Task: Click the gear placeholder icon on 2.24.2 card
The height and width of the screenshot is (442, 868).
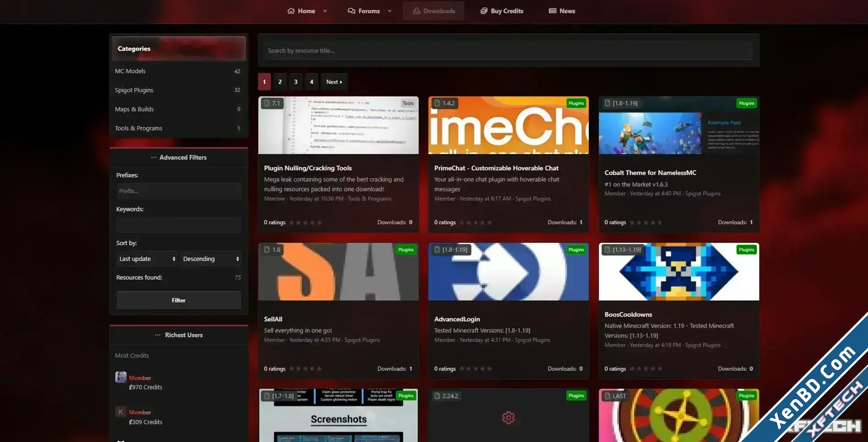Action: click(x=508, y=418)
